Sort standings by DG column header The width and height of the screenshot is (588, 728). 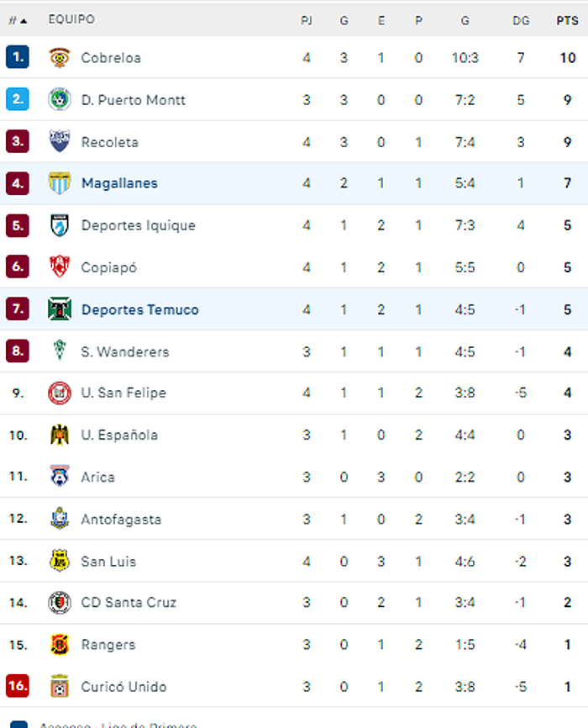point(521,20)
